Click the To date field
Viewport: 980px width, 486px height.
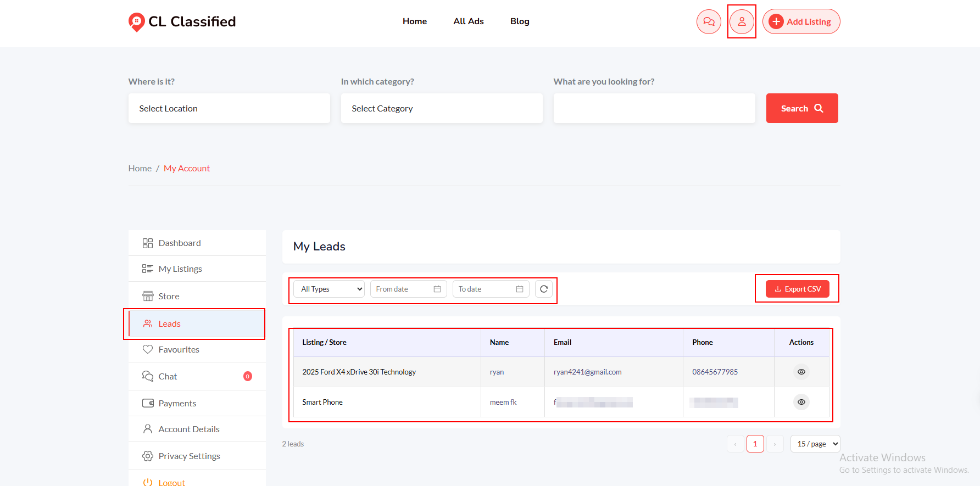[491, 289]
